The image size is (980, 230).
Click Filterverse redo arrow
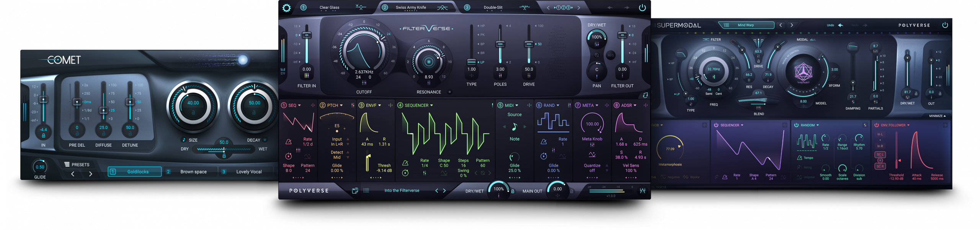626,8
